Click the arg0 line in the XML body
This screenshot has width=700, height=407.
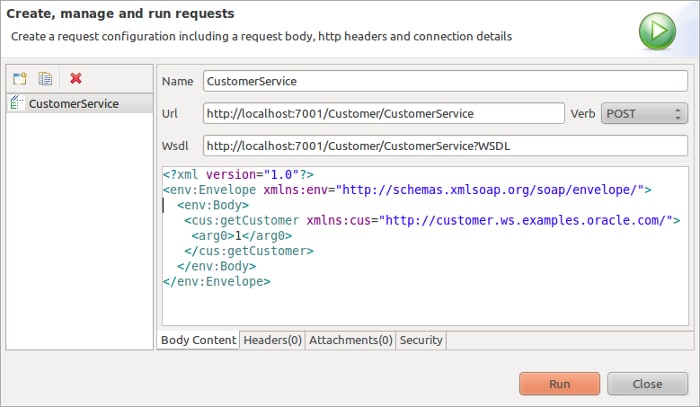coord(242,236)
